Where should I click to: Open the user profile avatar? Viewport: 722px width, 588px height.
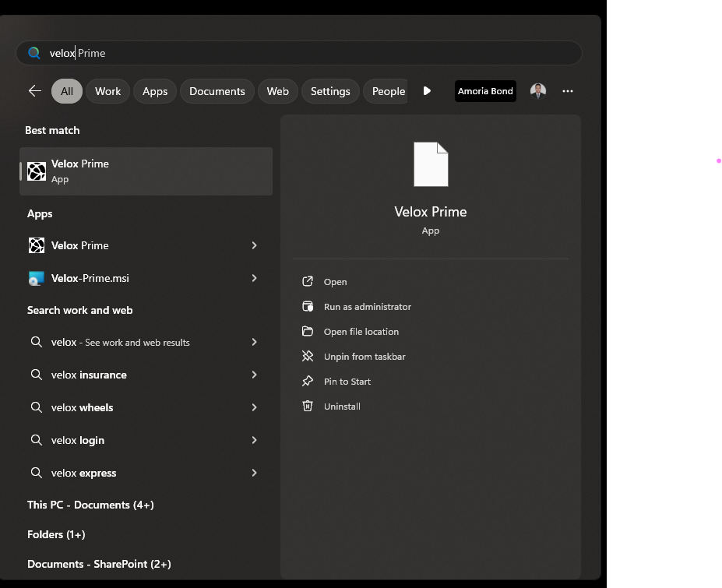538,91
